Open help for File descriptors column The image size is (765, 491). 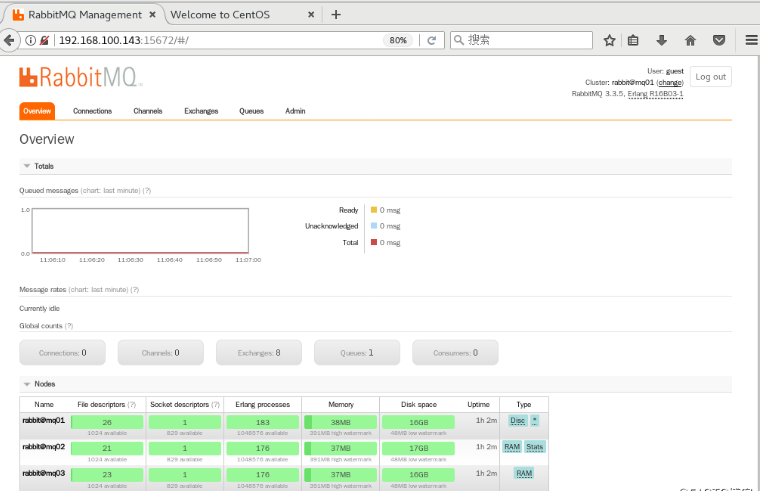[131, 405]
